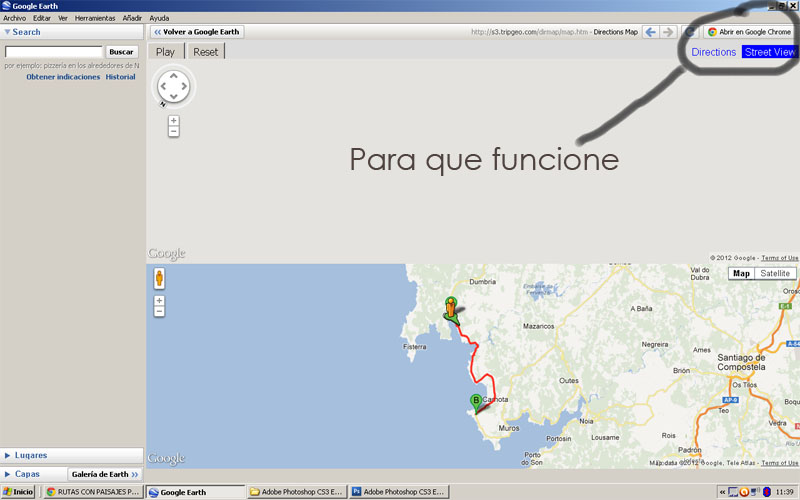Select the Map view type button
The width and height of the screenshot is (800, 500).
click(x=741, y=273)
